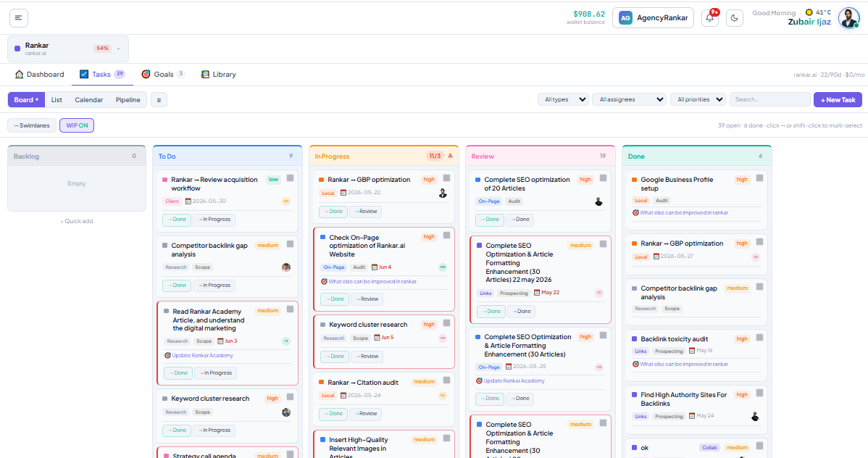868x458 pixels.
Task: Open the view options list icon
Action: tap(159, 100)
